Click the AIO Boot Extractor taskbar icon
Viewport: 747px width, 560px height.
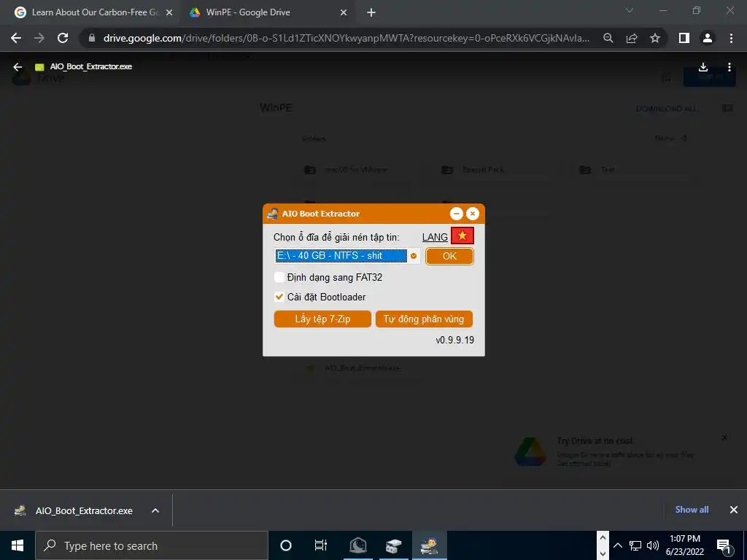coord(429,545)
